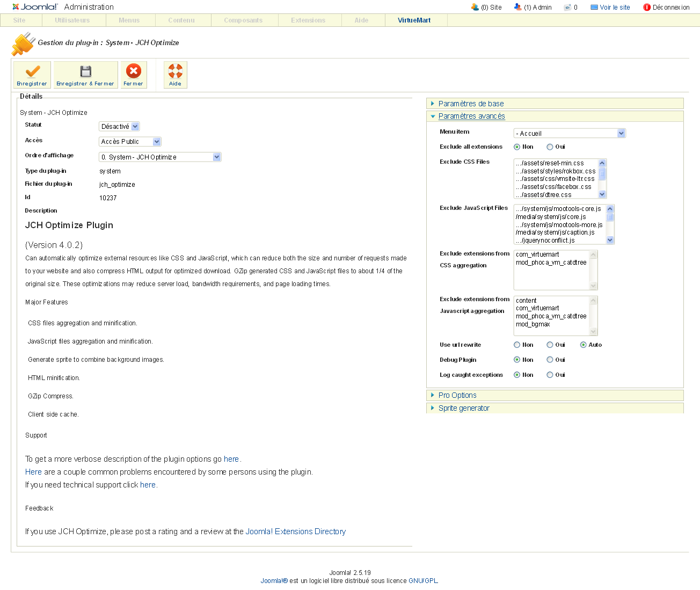Screen dimensions: 700x590
Task: Click the Enregistrer checkmark icon
Action: tap(32, 71)
